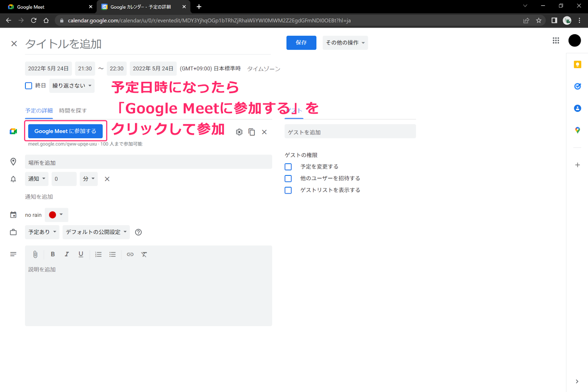
Task: Open the repeat dropdown '繰り返さない'
Action: pos(72,86)
